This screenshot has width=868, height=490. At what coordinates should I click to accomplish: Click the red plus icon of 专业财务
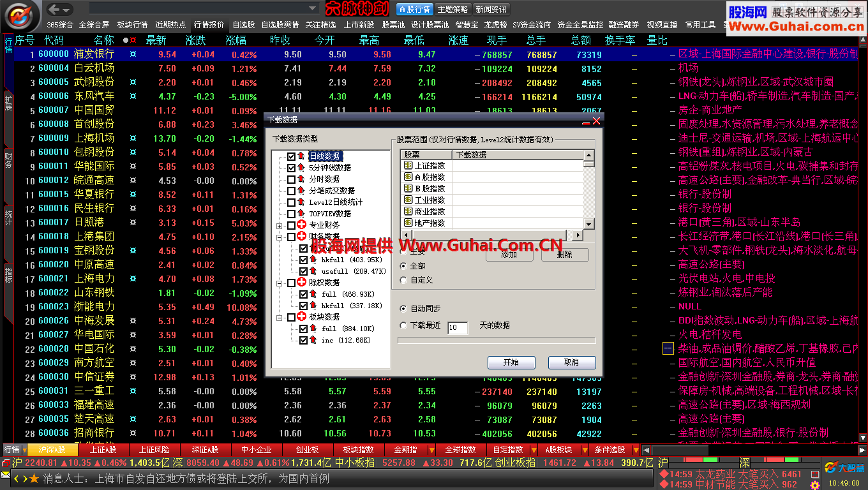click(302, 225)
